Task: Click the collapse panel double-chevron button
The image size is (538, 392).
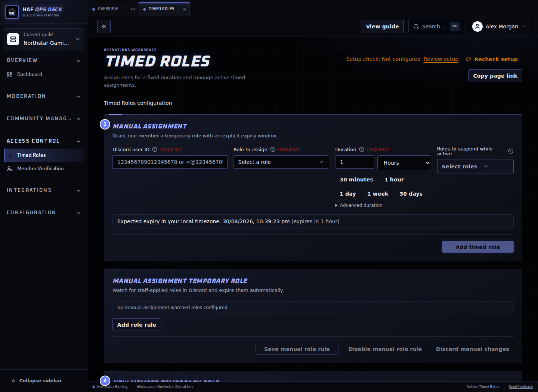Action: (x=104, y=27)
